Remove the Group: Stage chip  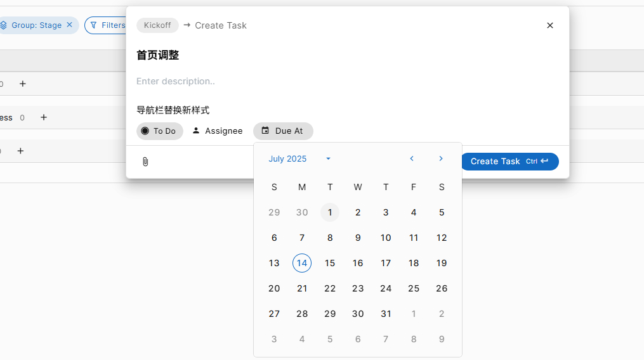(70, 25)
